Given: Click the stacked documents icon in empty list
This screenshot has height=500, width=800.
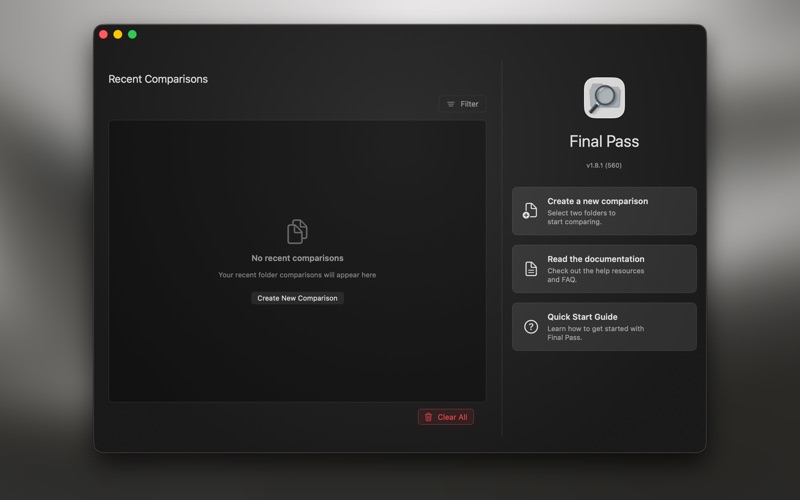Looking at the screenshot, I should (297, 232).
